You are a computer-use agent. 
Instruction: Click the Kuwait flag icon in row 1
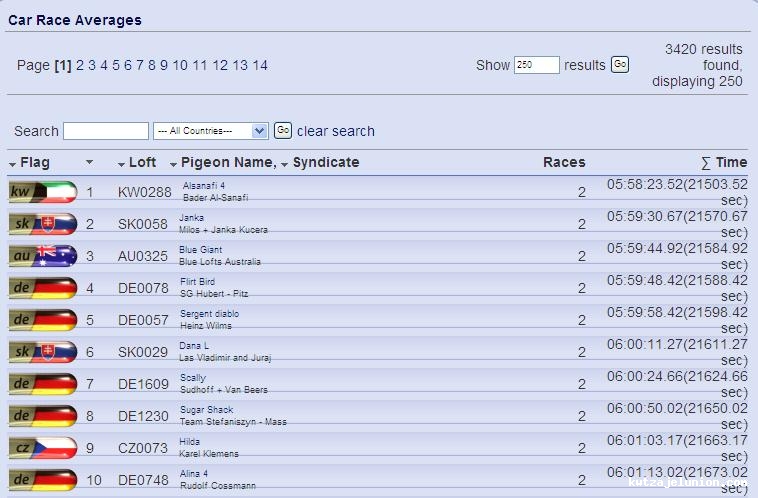click(42, 192)
